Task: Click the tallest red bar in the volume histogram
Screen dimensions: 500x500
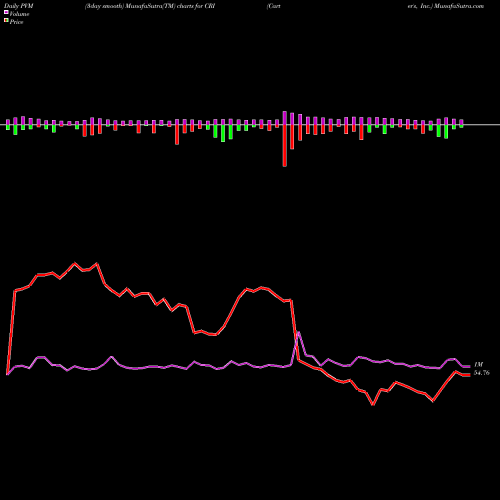Action: (285, 145)
